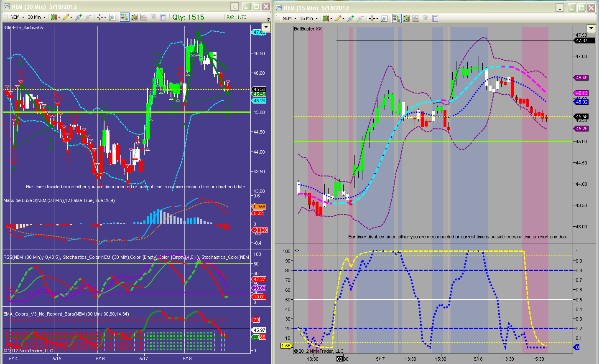Click the 47.27 red stochastics value marker
Screen dimensions: 599x364
click(x=259, y=279)
